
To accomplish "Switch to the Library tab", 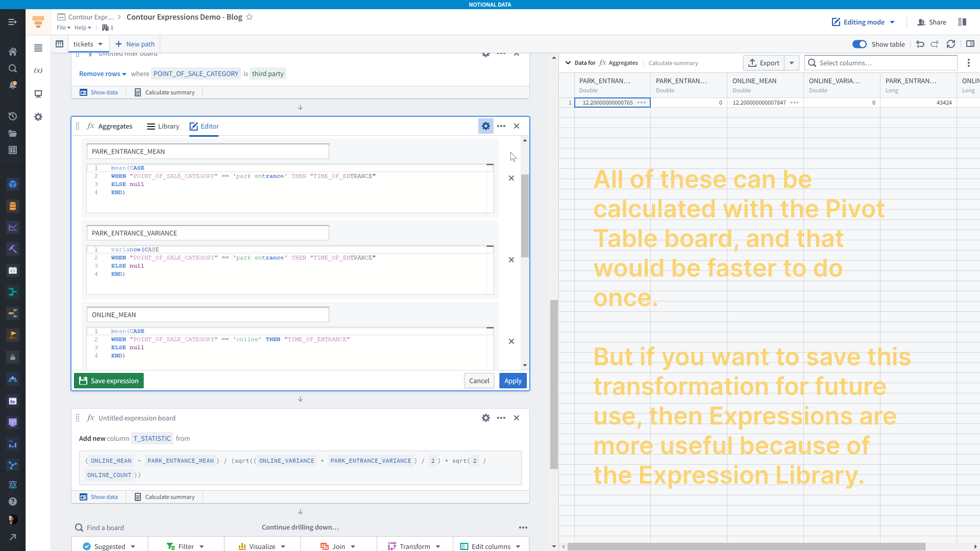I will coord(163,126).
